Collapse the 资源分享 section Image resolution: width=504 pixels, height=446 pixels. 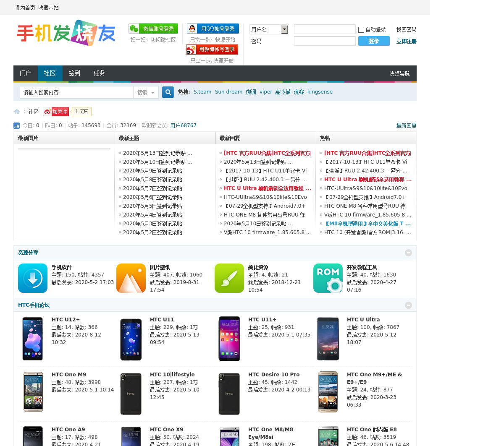[408, 253]
